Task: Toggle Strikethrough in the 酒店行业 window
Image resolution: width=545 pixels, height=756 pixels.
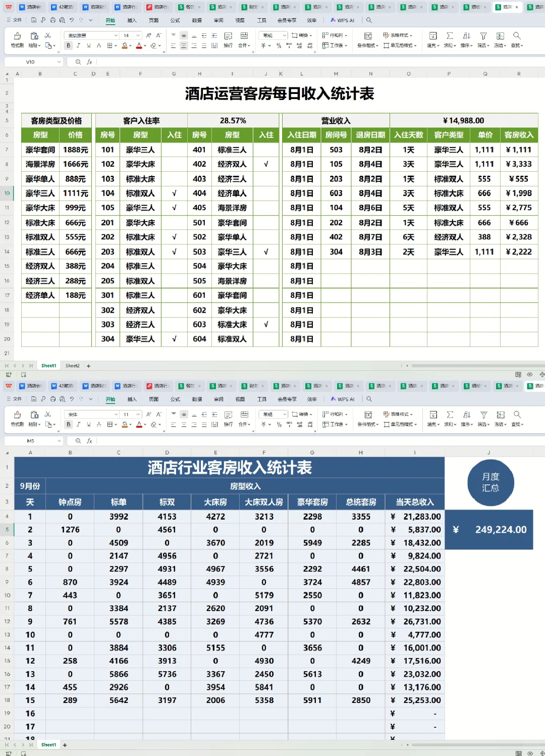Action: 99,424
